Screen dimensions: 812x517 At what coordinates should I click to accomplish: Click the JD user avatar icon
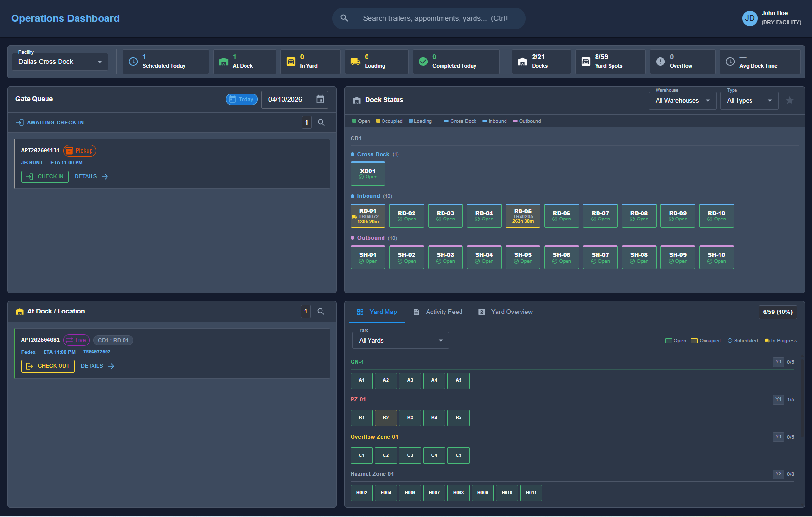(x=750, y=18)
